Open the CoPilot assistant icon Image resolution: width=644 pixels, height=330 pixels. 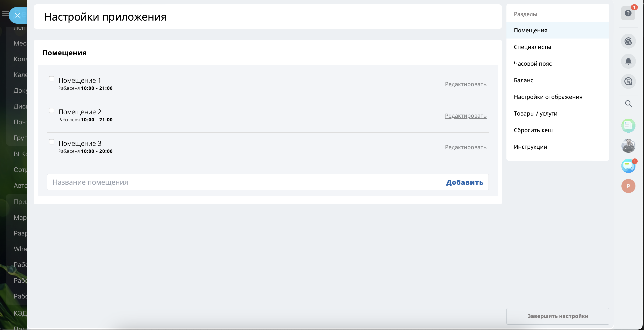(x=628, y=41)
